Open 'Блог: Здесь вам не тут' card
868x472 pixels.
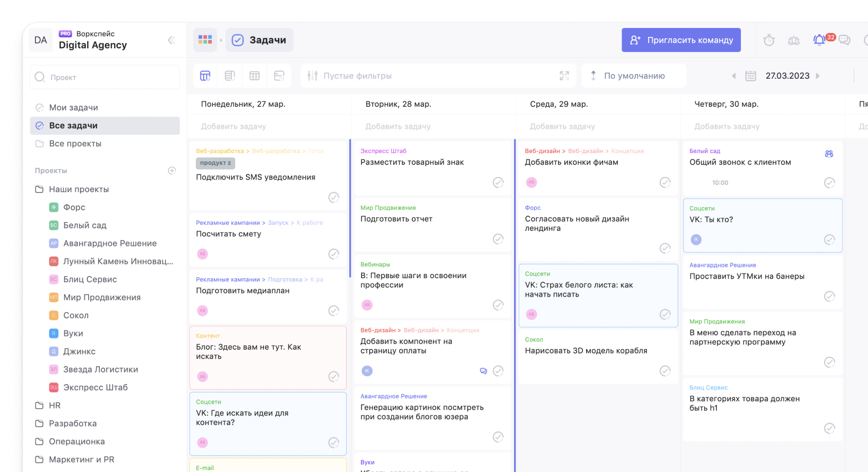268,358
